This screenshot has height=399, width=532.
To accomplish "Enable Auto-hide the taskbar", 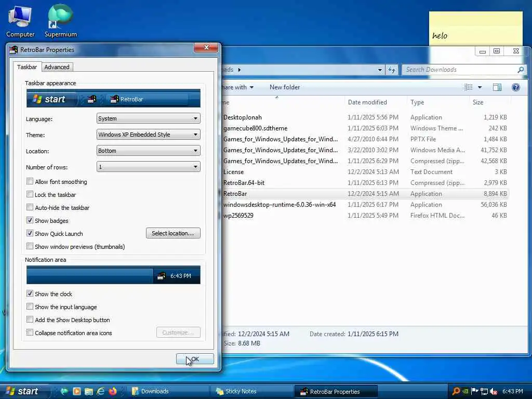I will point(30,207).
